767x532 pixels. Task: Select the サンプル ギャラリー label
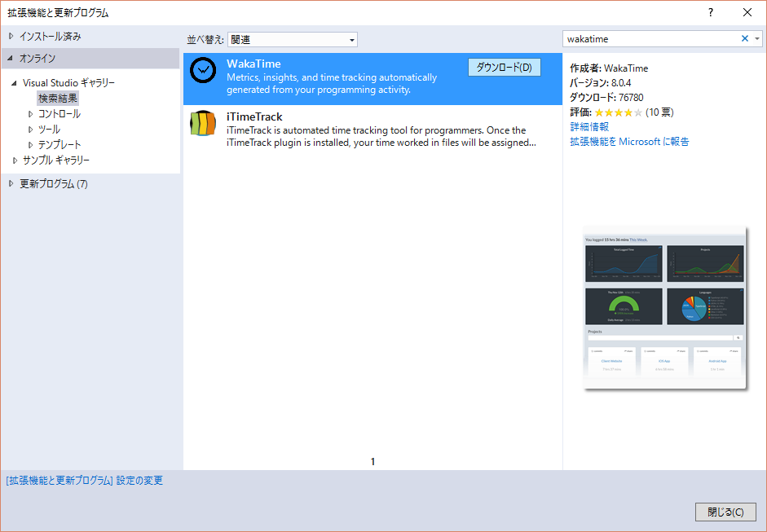[x=56, y=160]
